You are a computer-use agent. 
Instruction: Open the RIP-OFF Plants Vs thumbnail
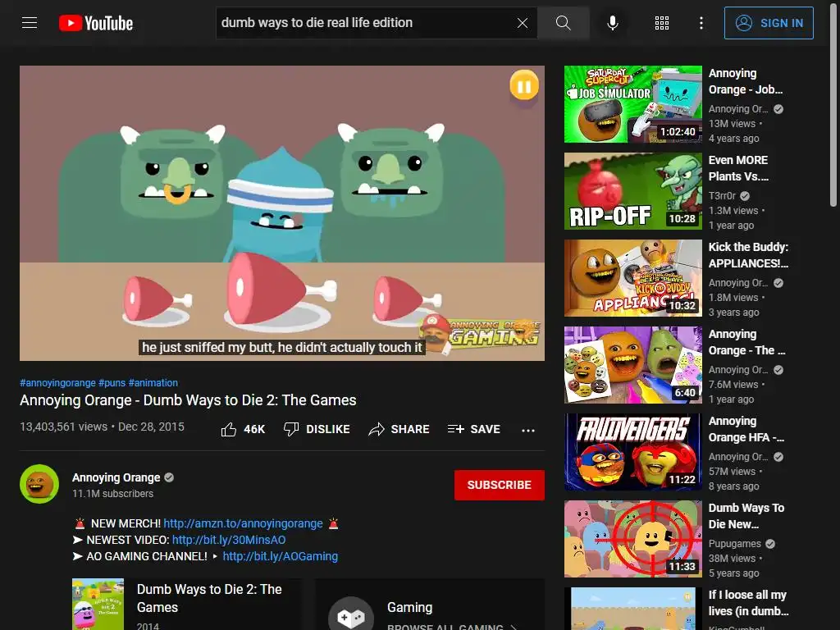(x=632, y=190)
